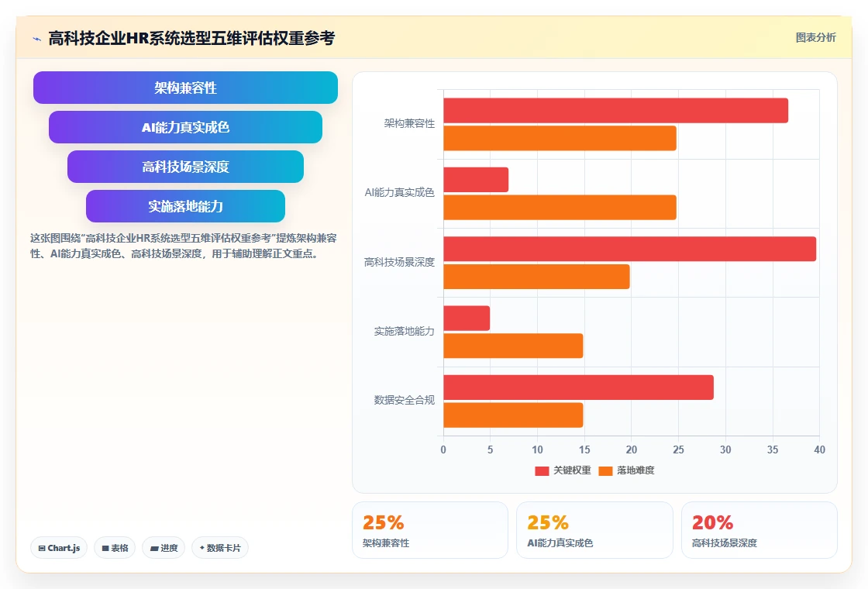
Task: Click the AI能力真实成色 y-axis label
Action: [399, 193]
